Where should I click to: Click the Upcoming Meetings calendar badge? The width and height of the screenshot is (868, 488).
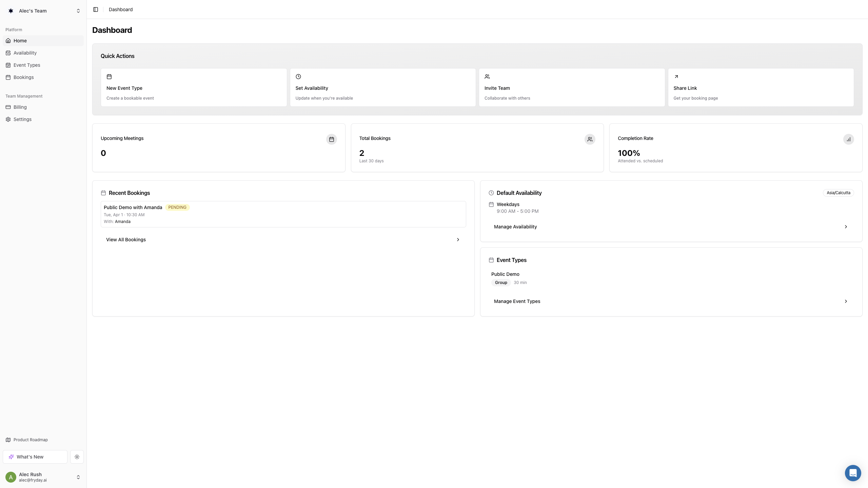(x=331, y=139)
